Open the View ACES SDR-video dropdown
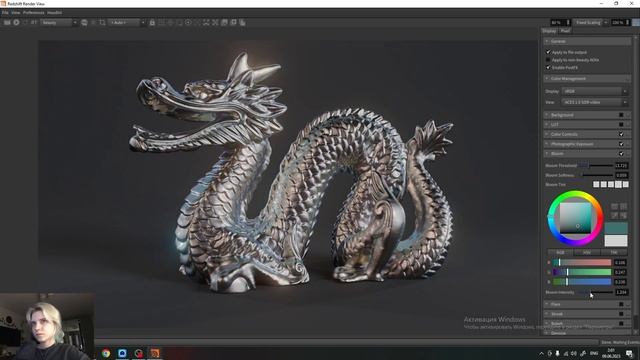This screenshot has width=640, height=360. (595, 102)
